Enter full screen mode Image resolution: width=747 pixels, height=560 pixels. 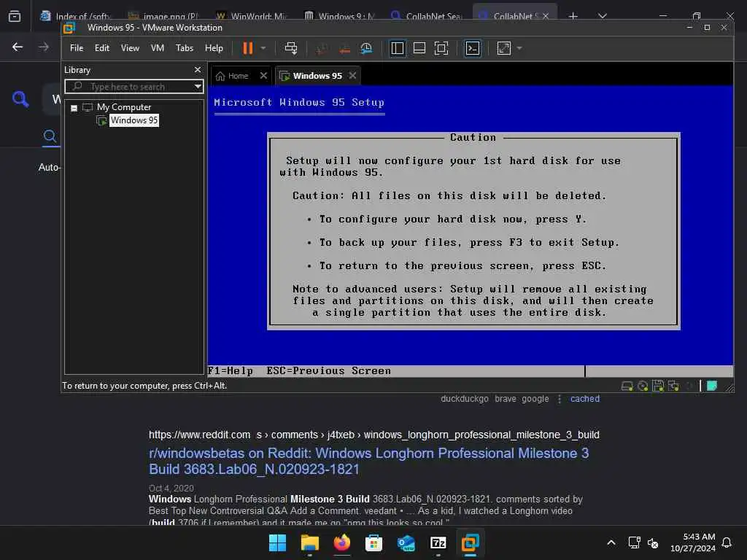[441, 48]
